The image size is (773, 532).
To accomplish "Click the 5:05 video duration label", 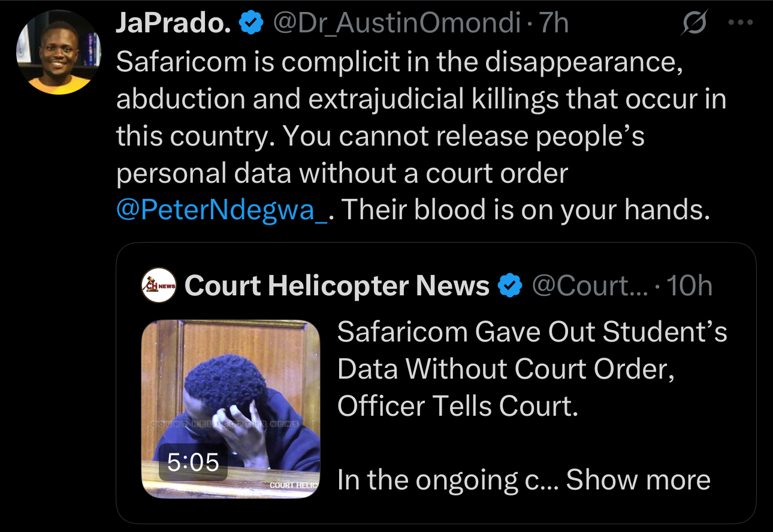I will (x=193, y=463).
